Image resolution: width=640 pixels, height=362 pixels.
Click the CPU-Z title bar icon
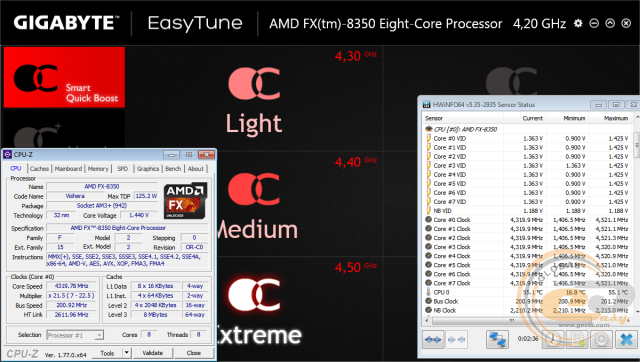point(8,155)
